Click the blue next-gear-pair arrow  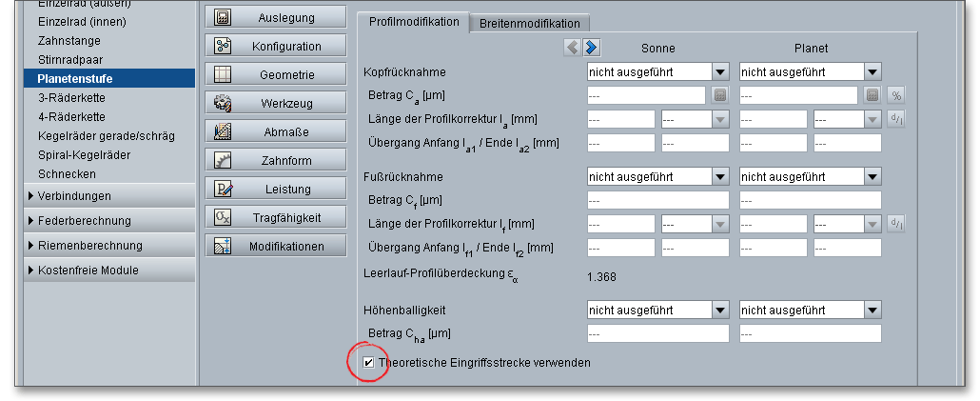click(591, 47)
